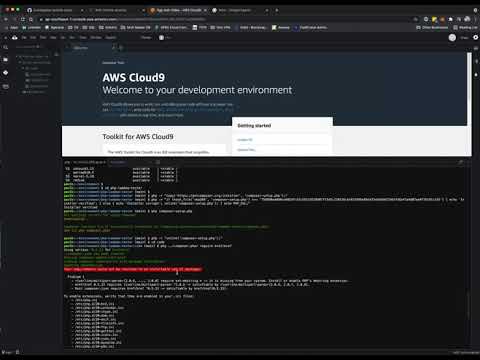This screenshot has height=360, width=480.
Task: Click the terminal panel maximize icon
Action: (x=461, y=162)
